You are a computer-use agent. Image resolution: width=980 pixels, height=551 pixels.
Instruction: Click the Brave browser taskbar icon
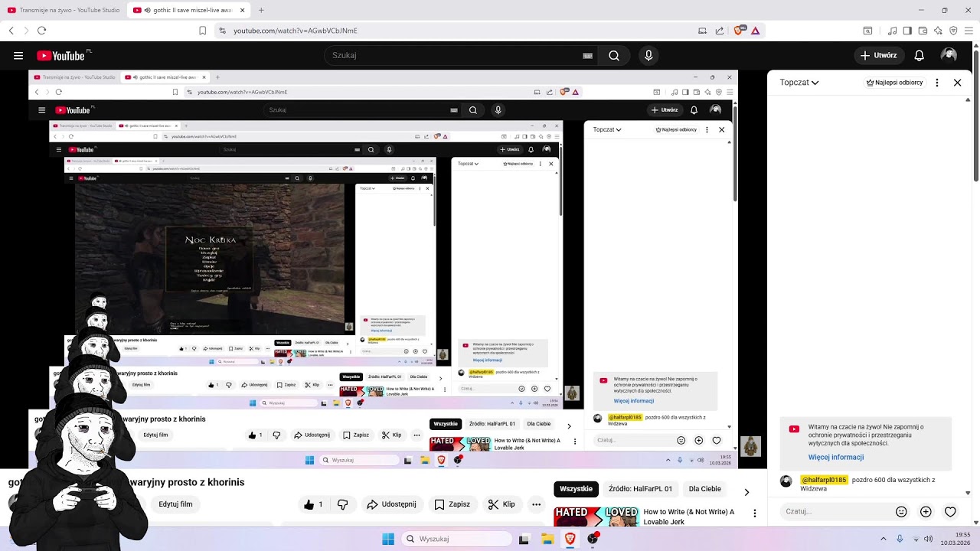(x=570, y=539)
